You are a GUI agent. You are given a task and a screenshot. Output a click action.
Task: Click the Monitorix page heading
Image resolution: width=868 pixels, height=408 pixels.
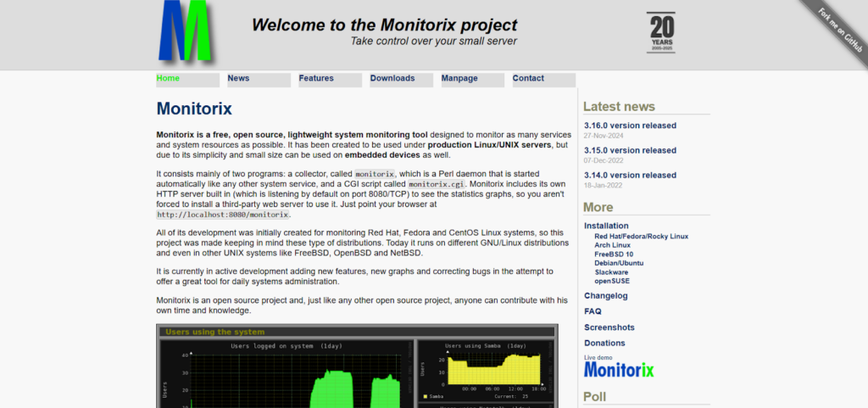[x=194, y=109]
